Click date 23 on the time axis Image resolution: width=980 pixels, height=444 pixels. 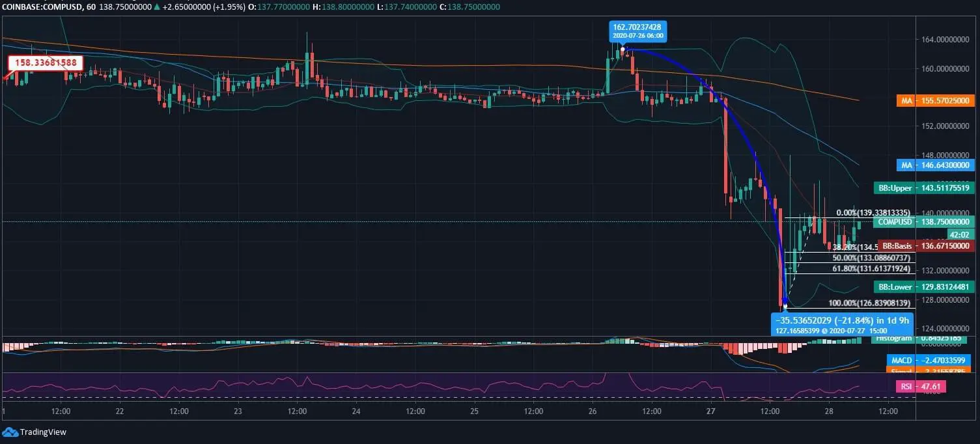click(x=238, y=411)
